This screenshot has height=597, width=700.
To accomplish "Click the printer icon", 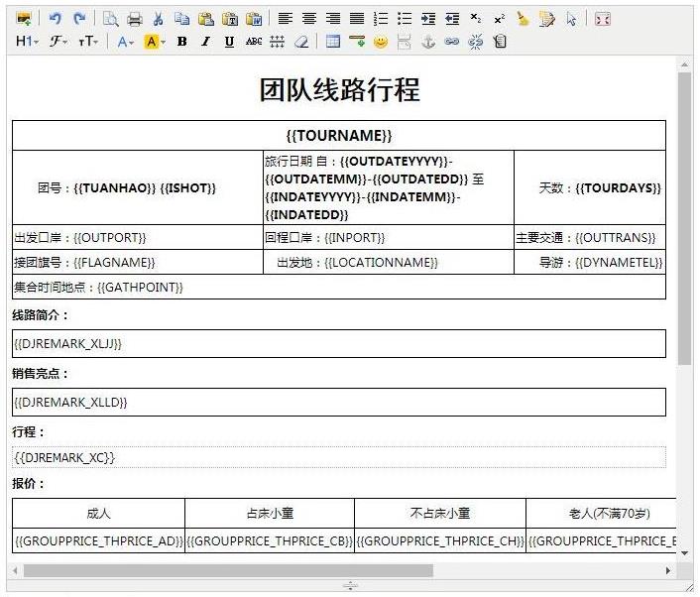I will (x=135, y=19).
